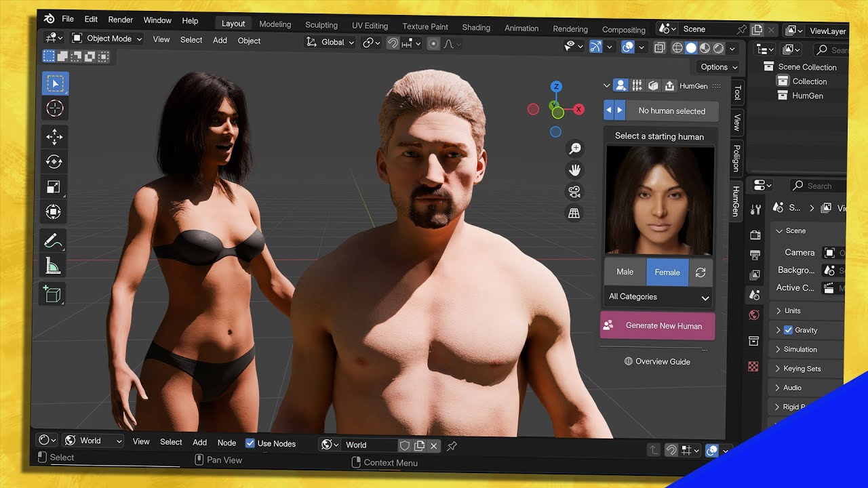
Task: Click the starting human preview thumbnail
Action: (659, 200)
